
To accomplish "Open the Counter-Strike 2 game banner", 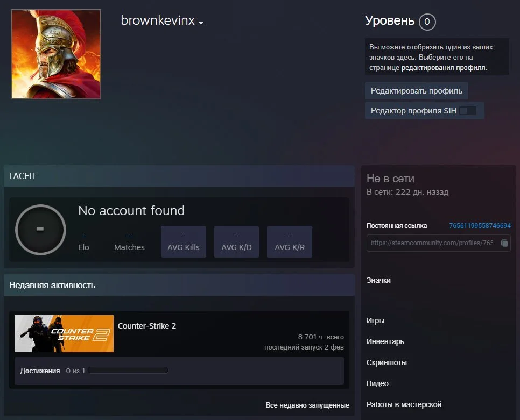I will pos(64,333).
